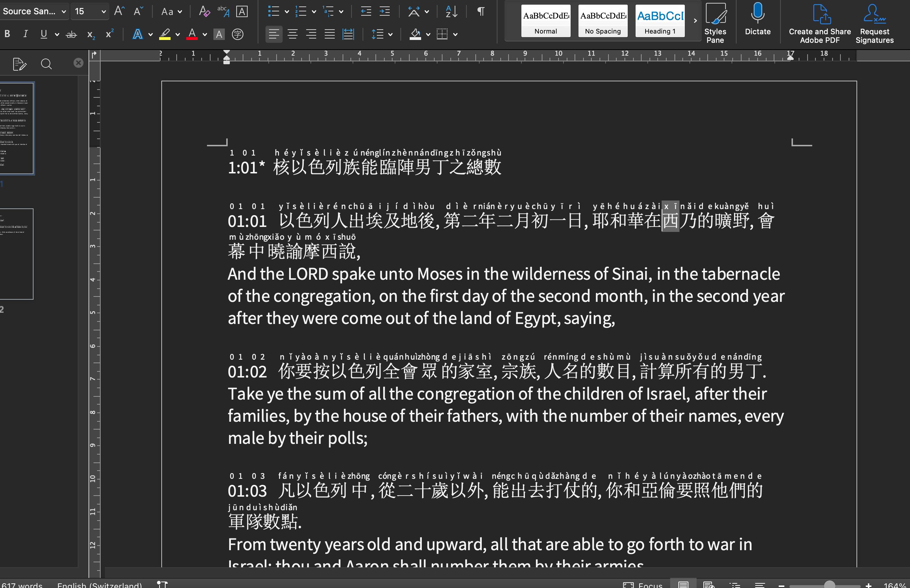Open page 2 thumbnail
Screen dimensions: 910x588
(17, 254)
